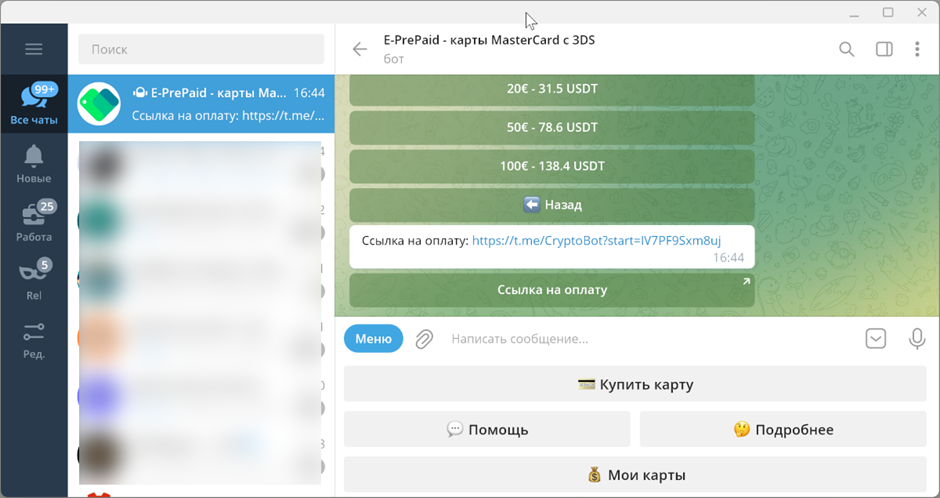Go back using the arrow in chat header

click(360, 49)
